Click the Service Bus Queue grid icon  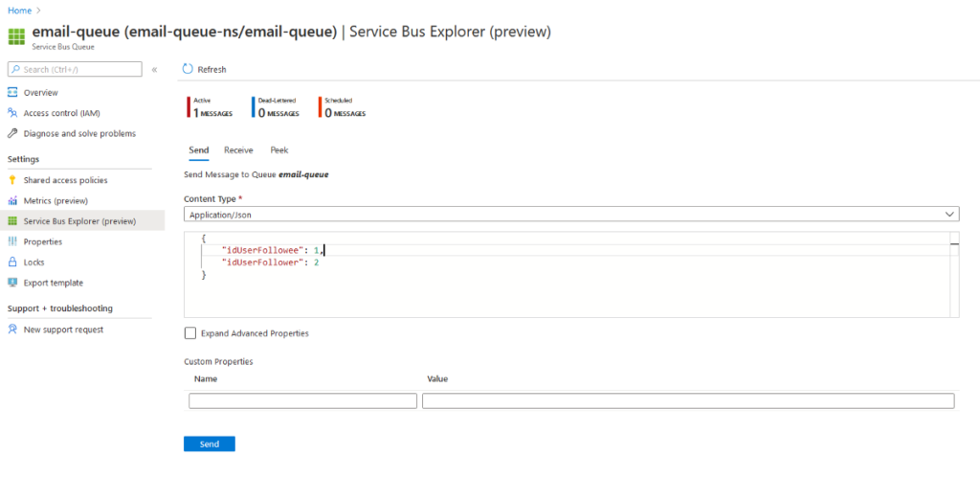[x=16, y=37]
